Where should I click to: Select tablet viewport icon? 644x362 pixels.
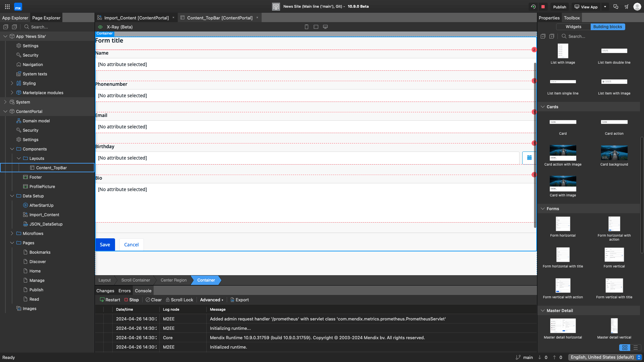coord(316,27)
